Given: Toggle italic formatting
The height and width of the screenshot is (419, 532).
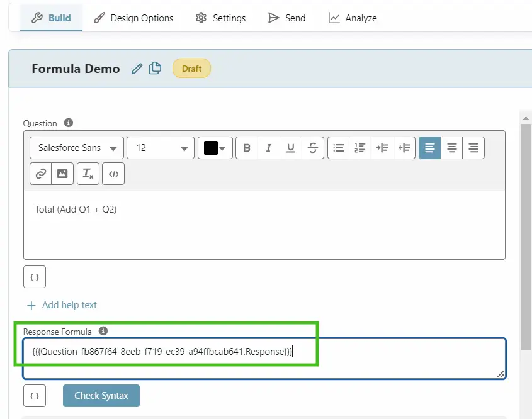Looking at the screenshot, I should pyautogui.click(x=269, y=148).
